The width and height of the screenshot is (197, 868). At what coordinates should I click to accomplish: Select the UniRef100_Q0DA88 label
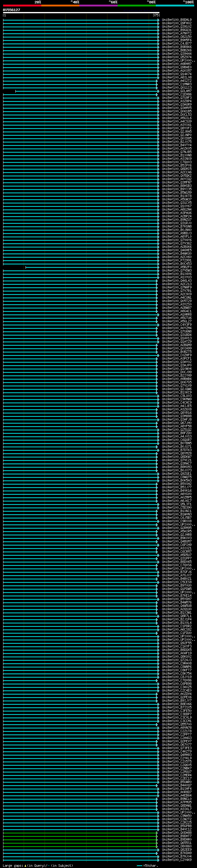(177, 833)
